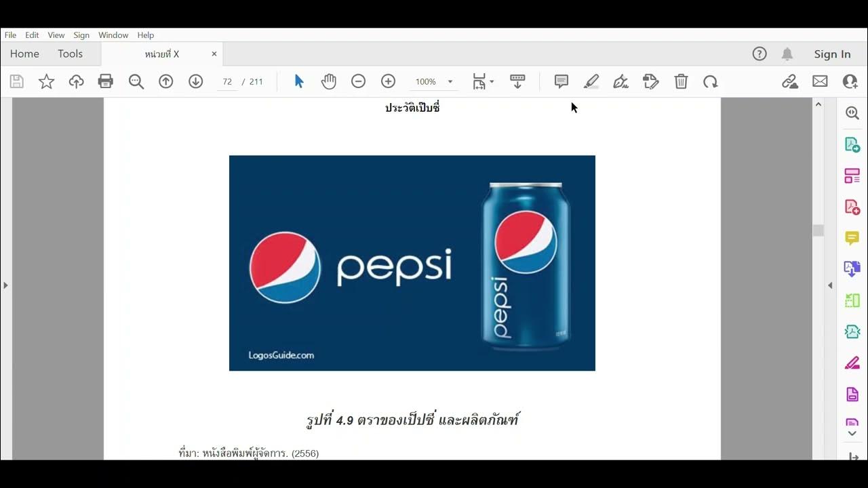The width and height of the screenshot is (868, 488).
Task: Switch to the Home tab
Action: (x=24, y=54)
